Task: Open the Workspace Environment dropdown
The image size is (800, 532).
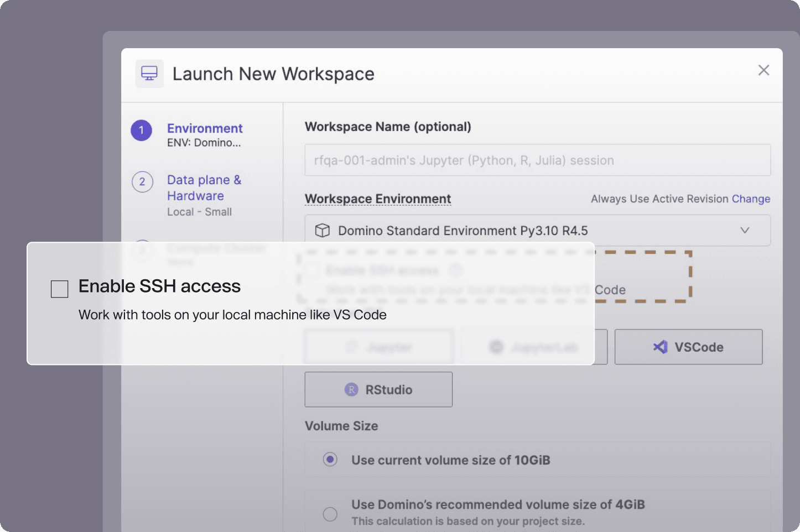Action: pyautogui.click(x=537, y=231)
